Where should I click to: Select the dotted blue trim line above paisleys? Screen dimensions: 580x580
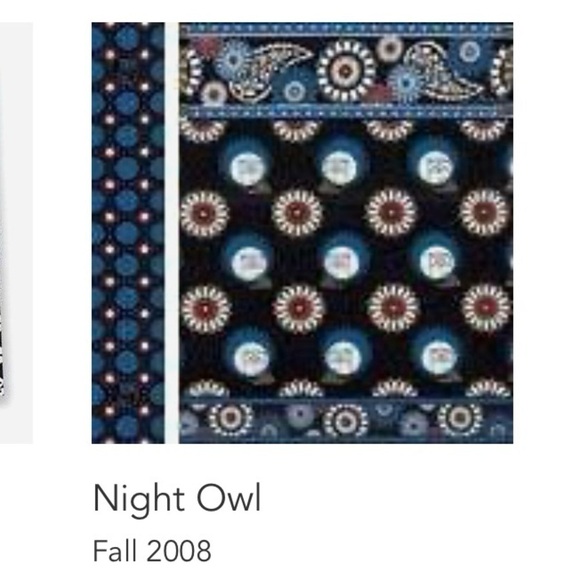(346, 28)
